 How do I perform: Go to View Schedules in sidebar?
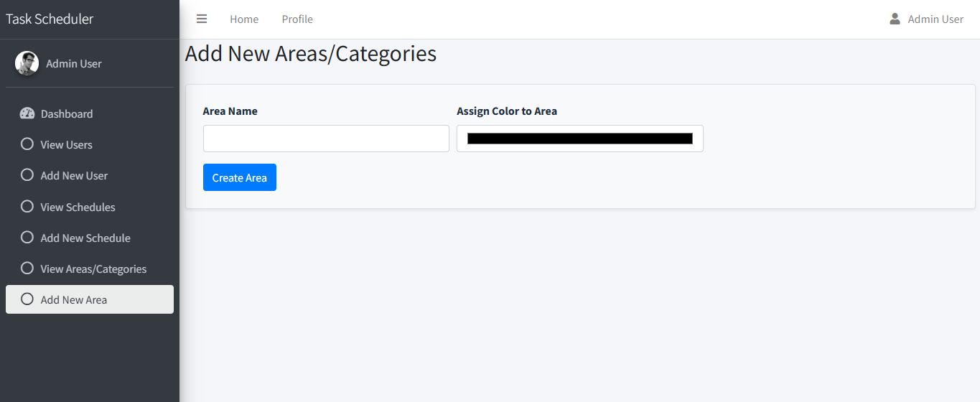[78, 207]
